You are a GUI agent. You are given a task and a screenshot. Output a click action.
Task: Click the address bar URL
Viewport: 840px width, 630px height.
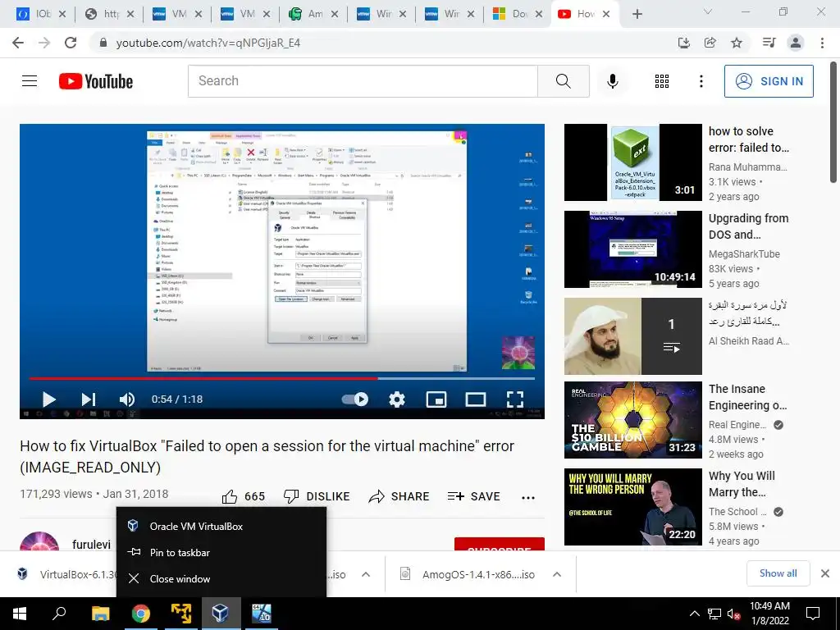pyautogui.click(x=208, y=43)
